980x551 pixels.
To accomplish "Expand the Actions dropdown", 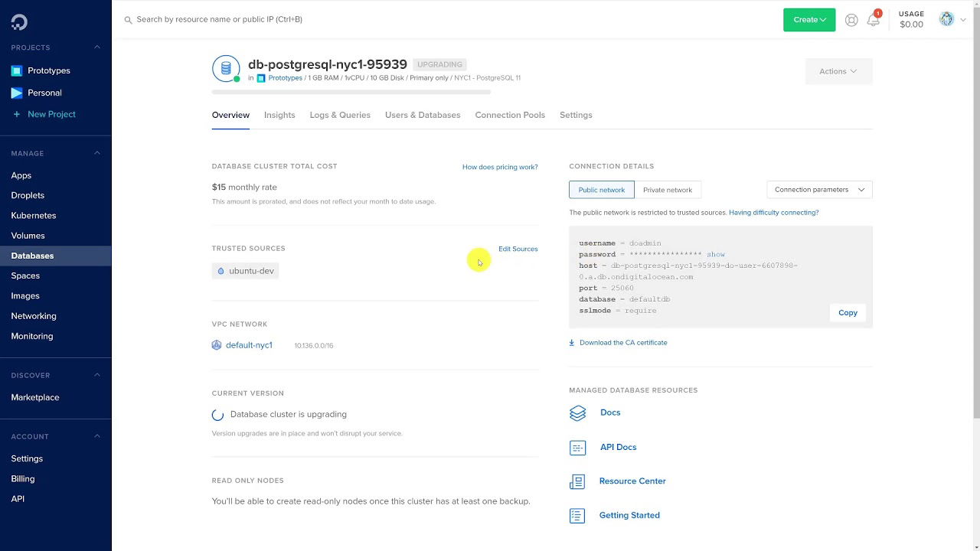I will (x=838, y=71).
